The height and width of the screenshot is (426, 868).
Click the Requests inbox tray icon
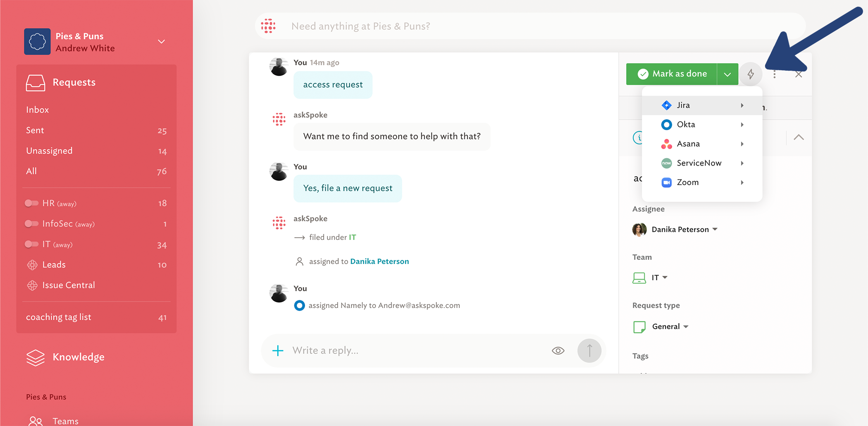tap(36, 83)
